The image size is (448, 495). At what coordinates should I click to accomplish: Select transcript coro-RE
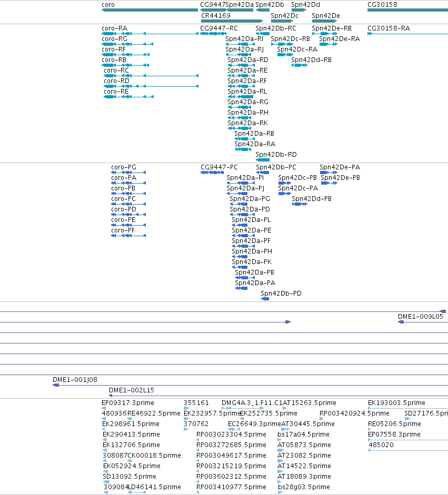tap(128, 97)
